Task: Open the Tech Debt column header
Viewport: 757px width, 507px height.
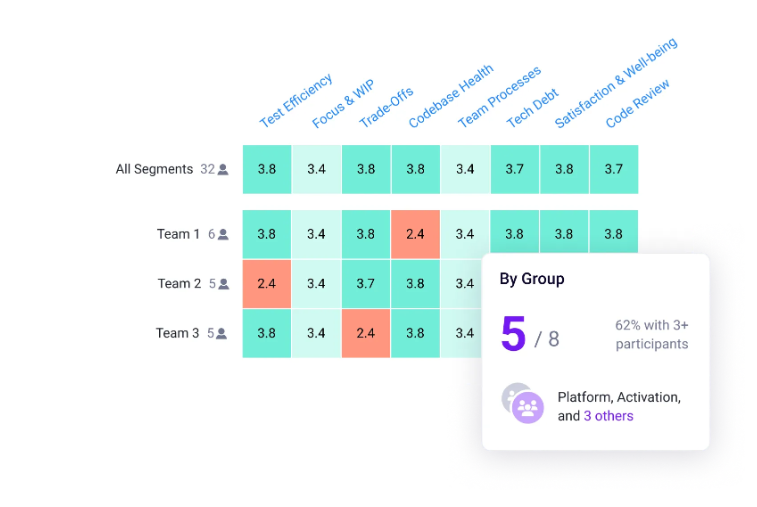Action: [x=531, y=109]
